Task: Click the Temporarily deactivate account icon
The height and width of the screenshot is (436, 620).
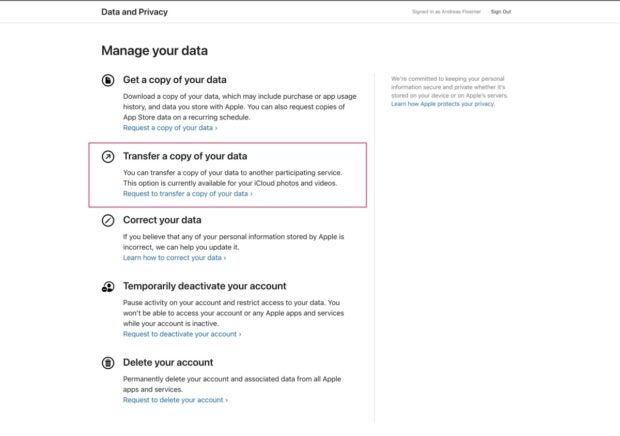Action: tap(108, 286)
